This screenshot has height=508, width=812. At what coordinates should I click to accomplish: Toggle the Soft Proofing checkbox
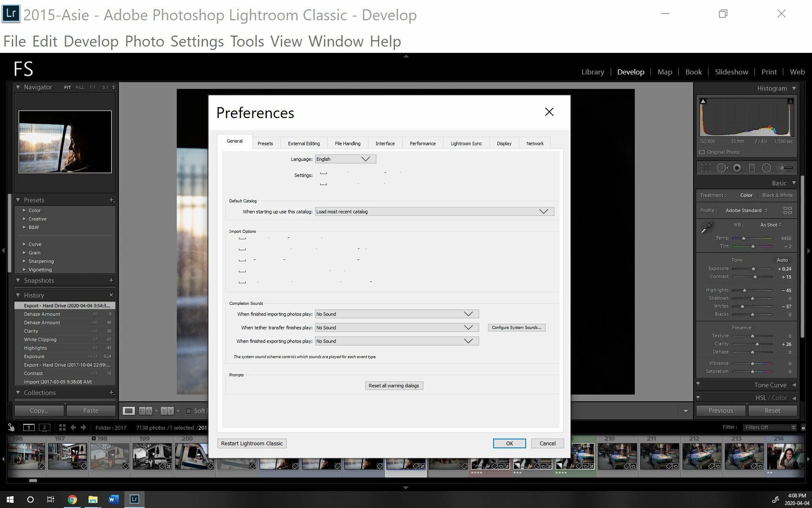coord(189,411)
